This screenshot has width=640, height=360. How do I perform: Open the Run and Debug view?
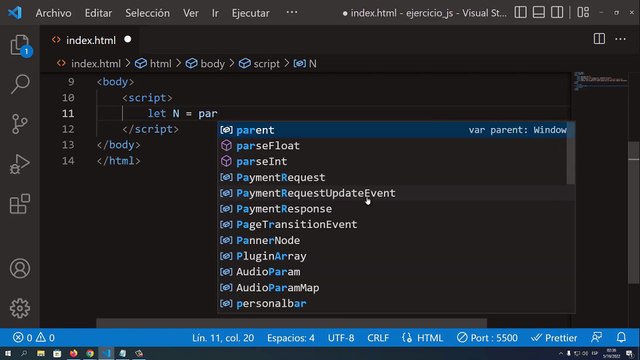[x=20, y=164]
